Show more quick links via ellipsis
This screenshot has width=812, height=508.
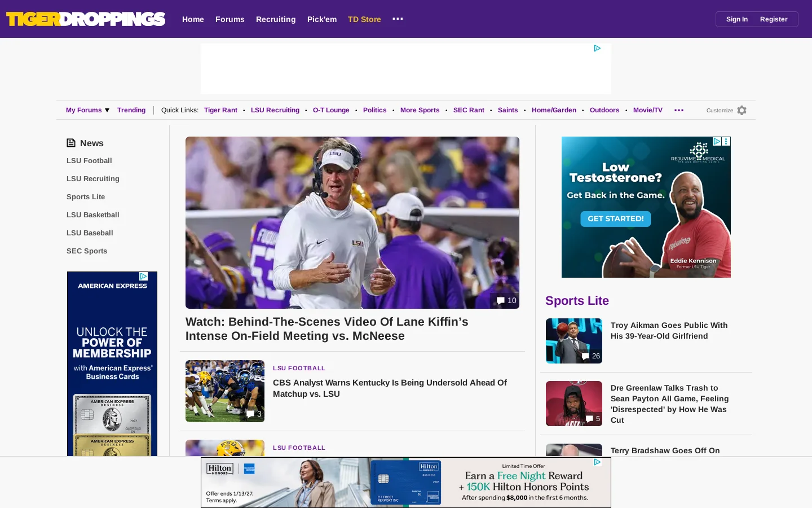[x=679, y=110]
